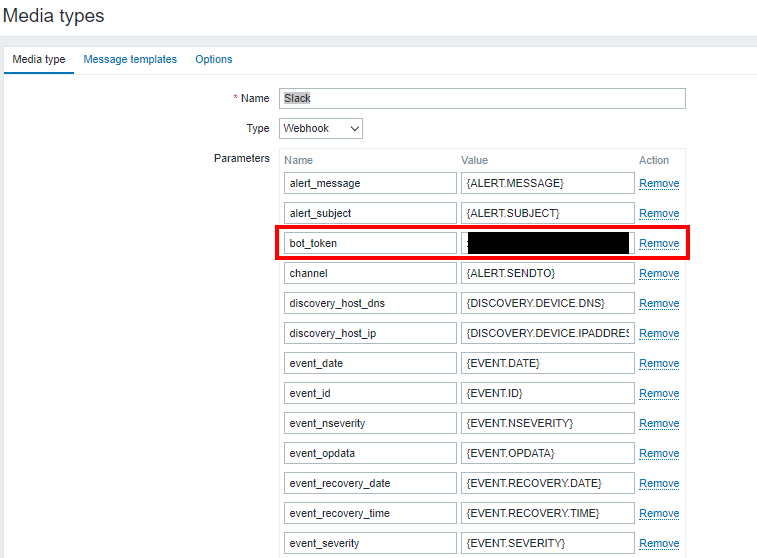
Task: Remove the channel parameter
Action: pyautogui.click(x=659, y=273)
